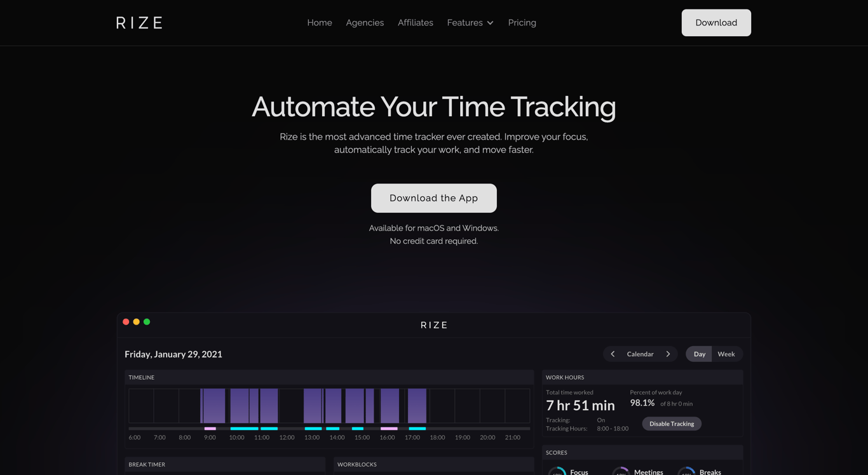Click the yellow traffic light dot
868x475 pixels.
(x=136, y=321)
